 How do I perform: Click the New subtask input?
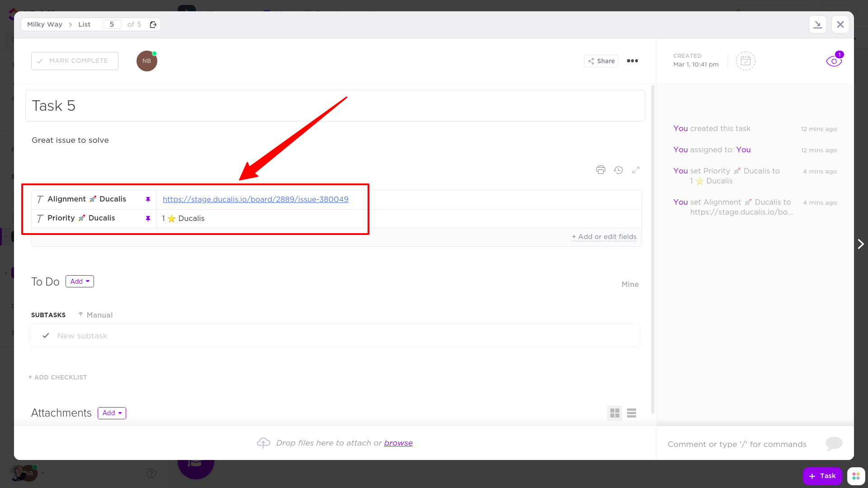coord(335,336)
